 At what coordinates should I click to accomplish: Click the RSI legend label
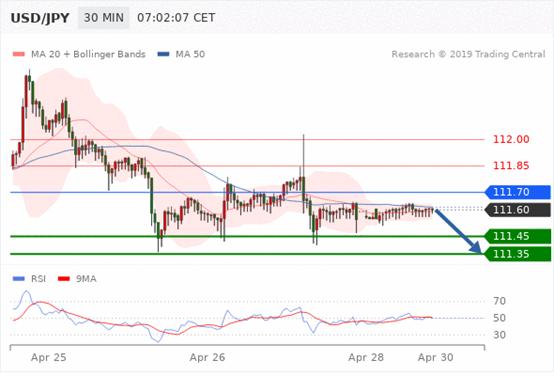[x=39, y=279]
